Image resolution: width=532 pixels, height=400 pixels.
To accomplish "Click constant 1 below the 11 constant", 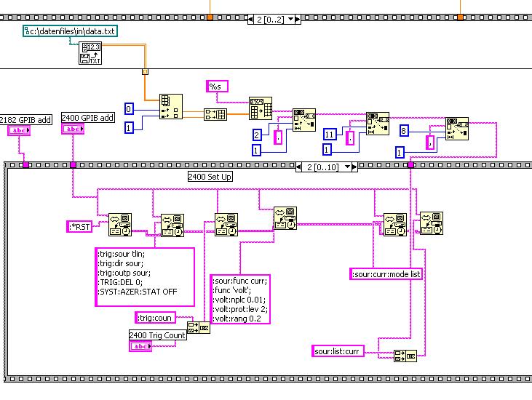I will [x=327, y=149].
